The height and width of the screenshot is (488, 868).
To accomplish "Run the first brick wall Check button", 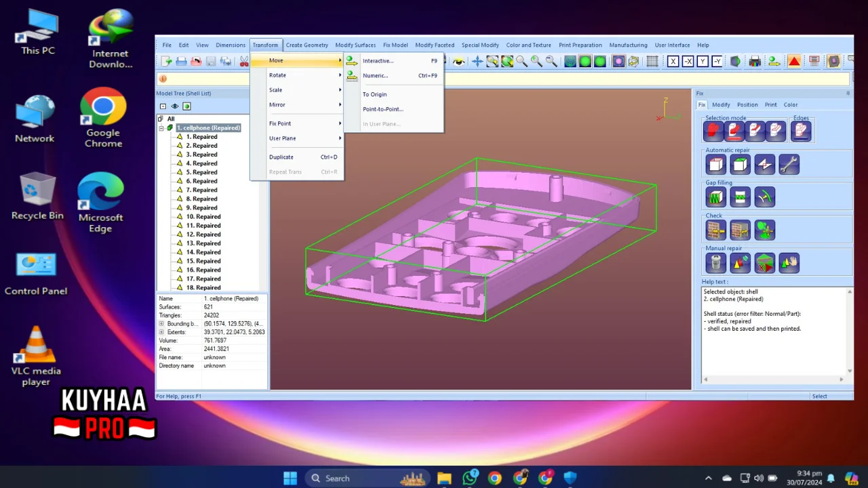I will coord(715,230).
